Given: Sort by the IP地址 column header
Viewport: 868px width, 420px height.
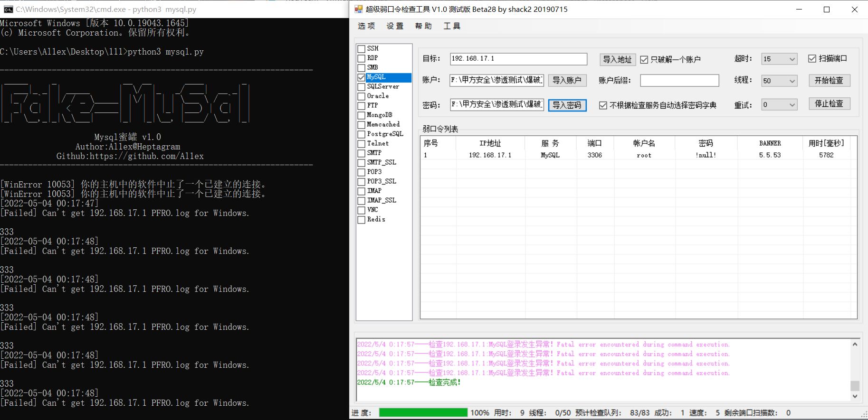Looking at the screenshot, I should (x=490, y=143).
